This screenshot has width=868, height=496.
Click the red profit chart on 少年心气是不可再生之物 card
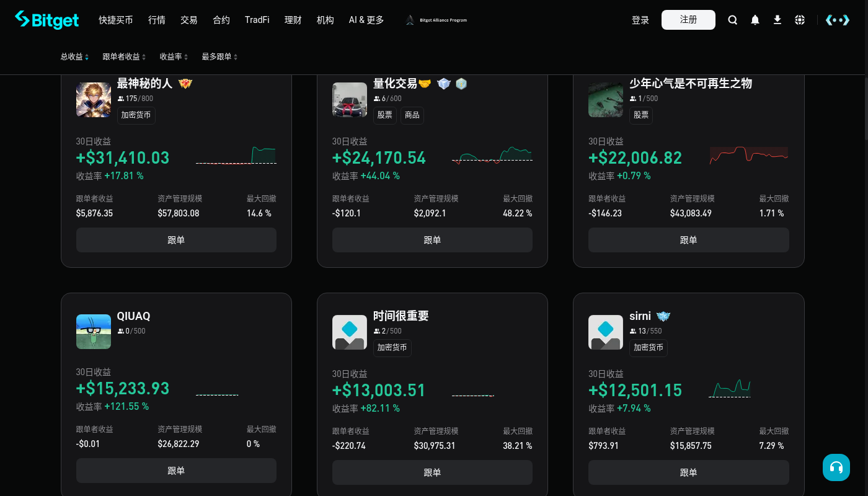coord(749,155)
